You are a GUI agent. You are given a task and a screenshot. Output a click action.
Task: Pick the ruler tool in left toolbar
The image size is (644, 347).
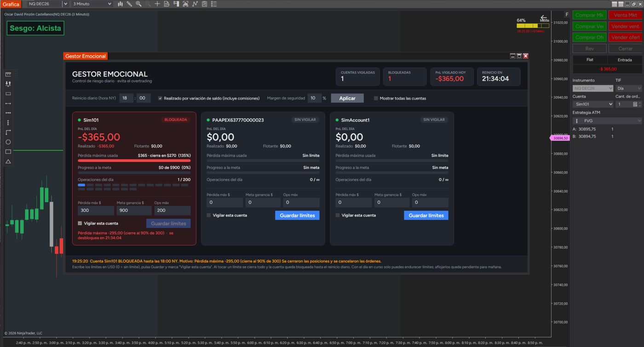pyautogui.click(x=8, y=74)
